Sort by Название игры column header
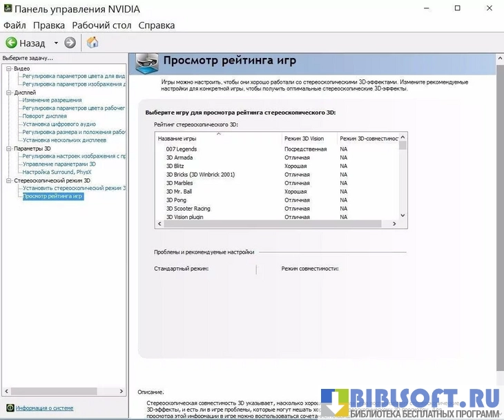 click(218, 139)
